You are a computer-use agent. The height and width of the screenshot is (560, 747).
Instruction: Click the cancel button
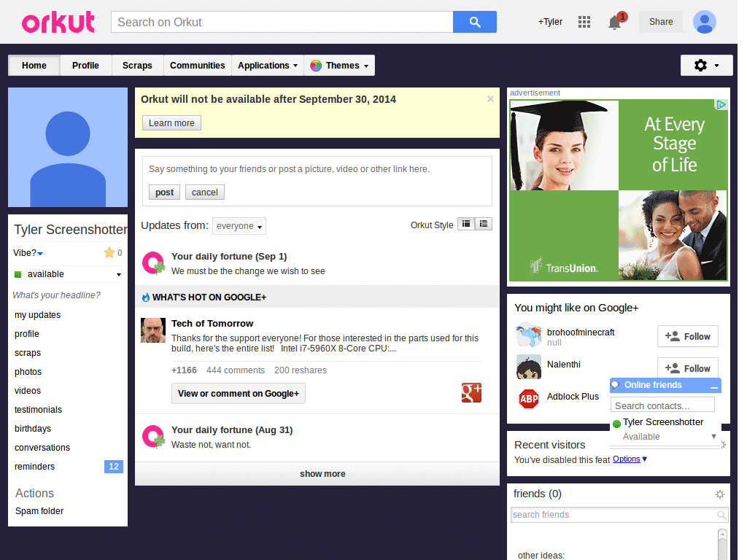pos(205,192)
